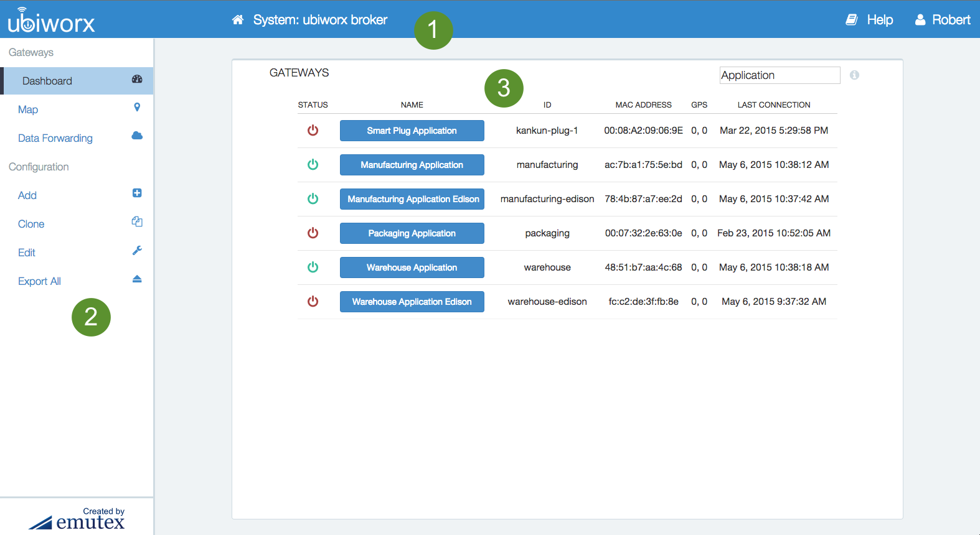Open the Dashboard menu item
The image size is (980, 535).
pyautogui.click(x=78, y=81)
